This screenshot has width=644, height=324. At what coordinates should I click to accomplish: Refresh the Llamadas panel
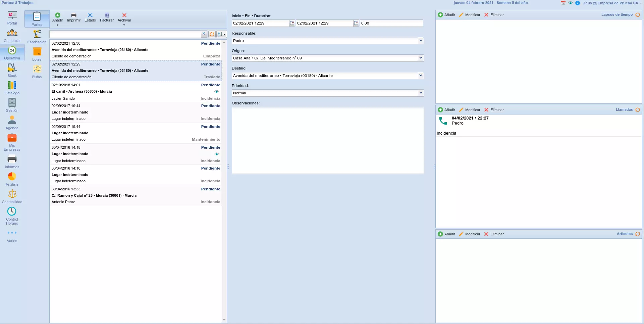coord(638,110)
